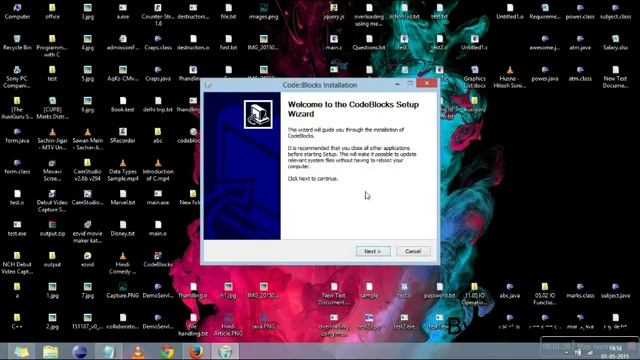Select the atm.java file icon
The width and height of the screenshot is (640, 360).
[x=580, y=42]
